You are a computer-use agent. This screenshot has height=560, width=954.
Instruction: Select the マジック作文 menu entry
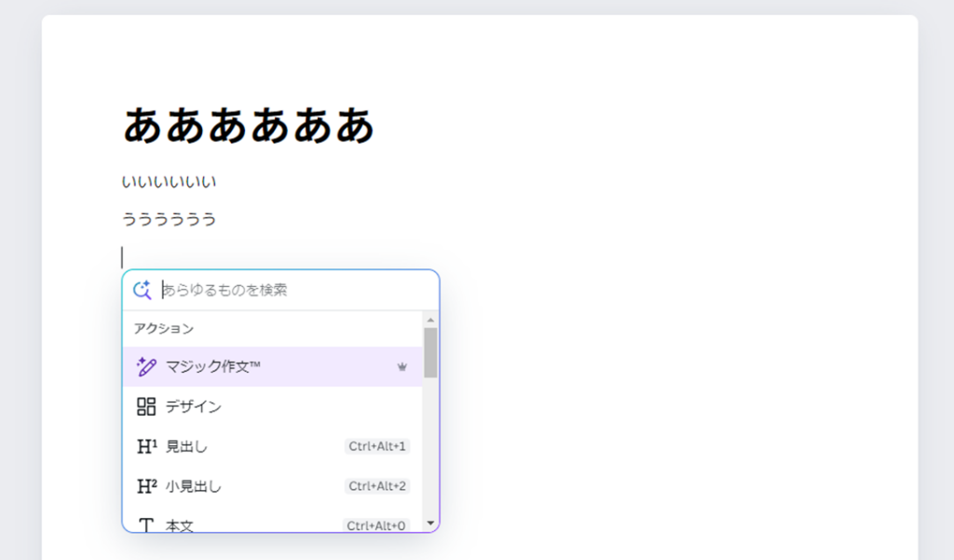[x=213, y=367]
